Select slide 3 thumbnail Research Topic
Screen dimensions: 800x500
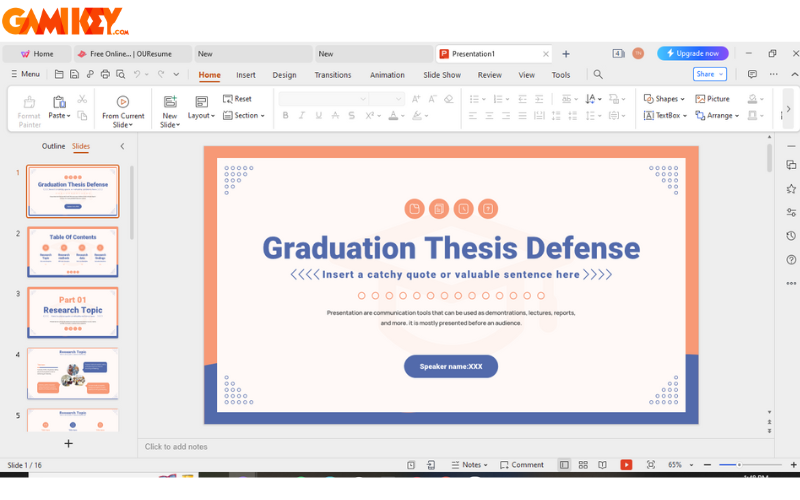coord(72,311)
